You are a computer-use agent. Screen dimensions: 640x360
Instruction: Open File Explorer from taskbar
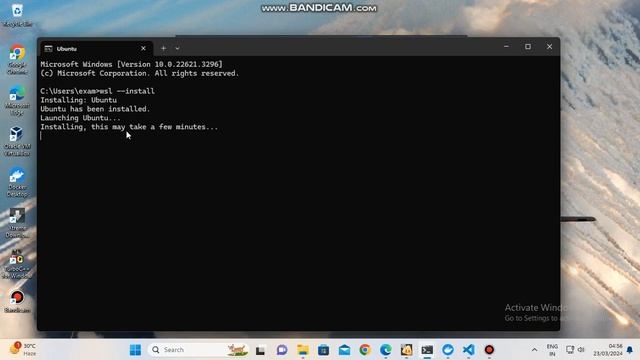click(x=303, y=350)
